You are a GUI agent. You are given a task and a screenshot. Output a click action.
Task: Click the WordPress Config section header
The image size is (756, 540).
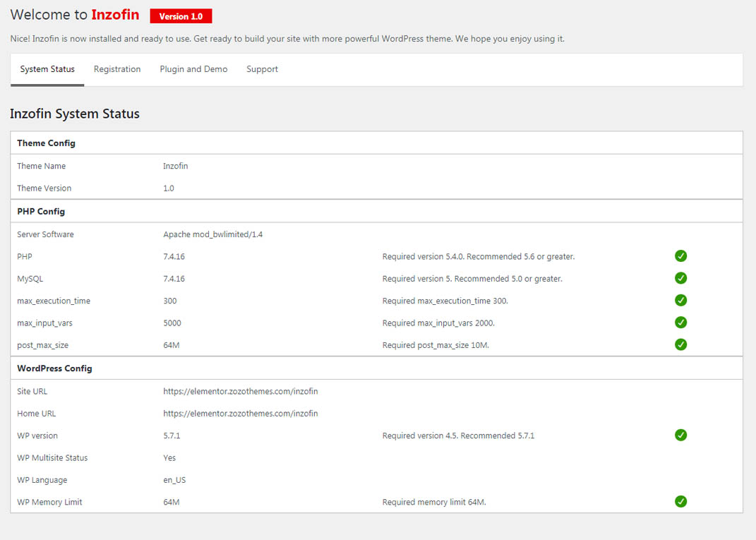click(x=54, y=368)
